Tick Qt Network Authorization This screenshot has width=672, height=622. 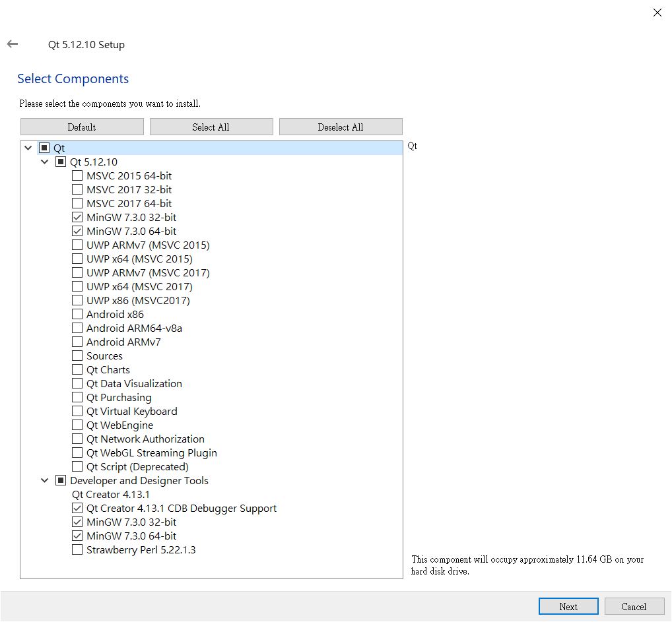tap(77, 439)
